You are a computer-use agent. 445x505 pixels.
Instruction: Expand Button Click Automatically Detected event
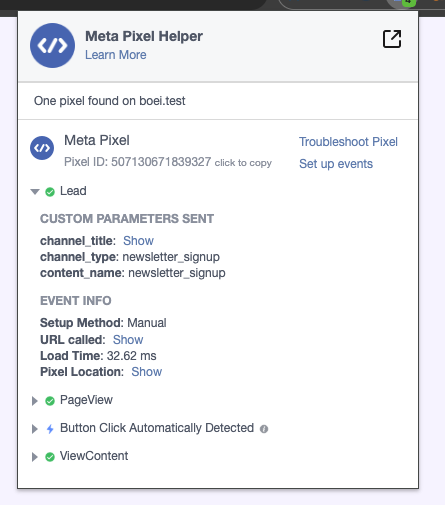click(34, 429)
